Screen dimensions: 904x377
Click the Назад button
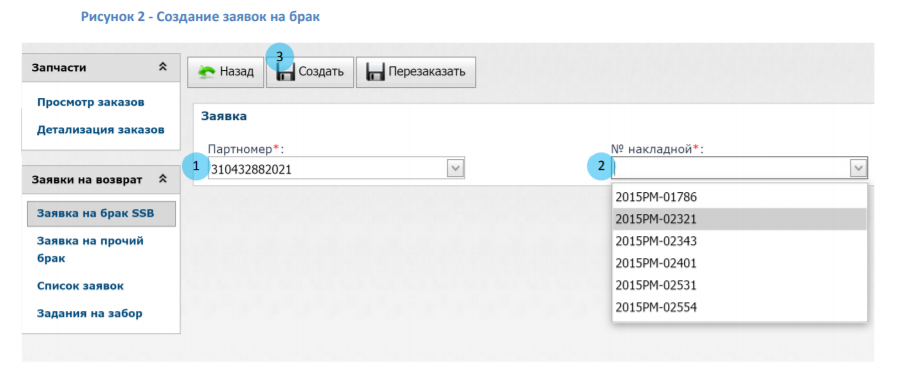pyautogui.click(x=225, y=72)
